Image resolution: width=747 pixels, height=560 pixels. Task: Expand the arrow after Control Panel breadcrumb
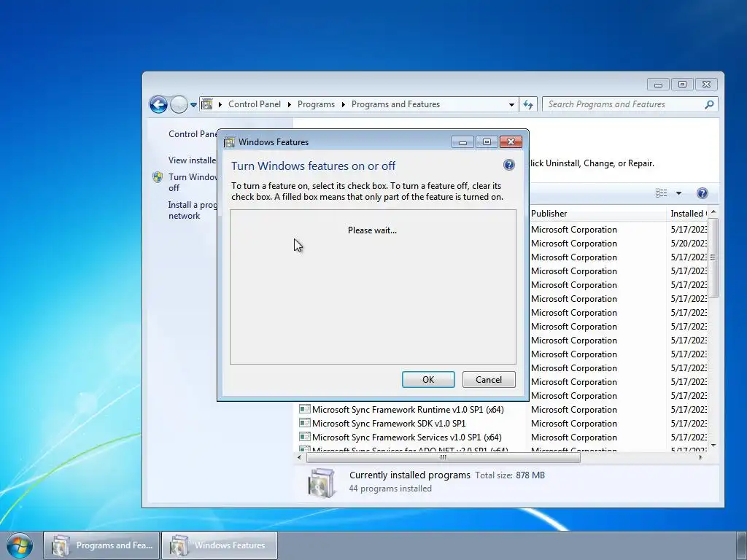click(289, 104)
